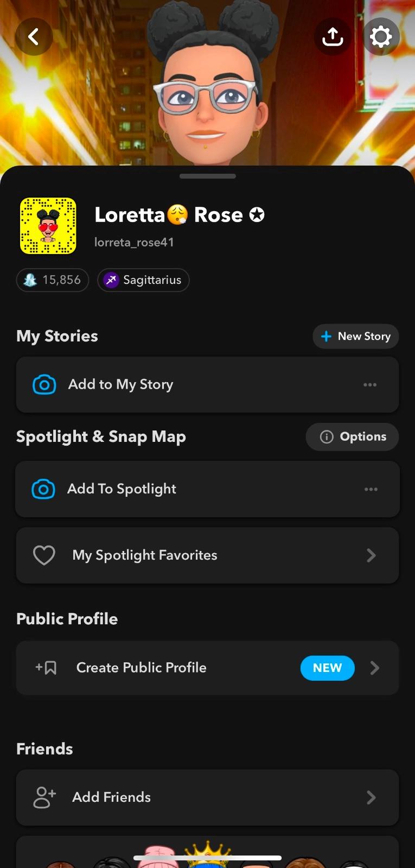Open settings gear icon
Image resolution: width=415 pixels, height=868 pixels.
(x=381, y=37)
